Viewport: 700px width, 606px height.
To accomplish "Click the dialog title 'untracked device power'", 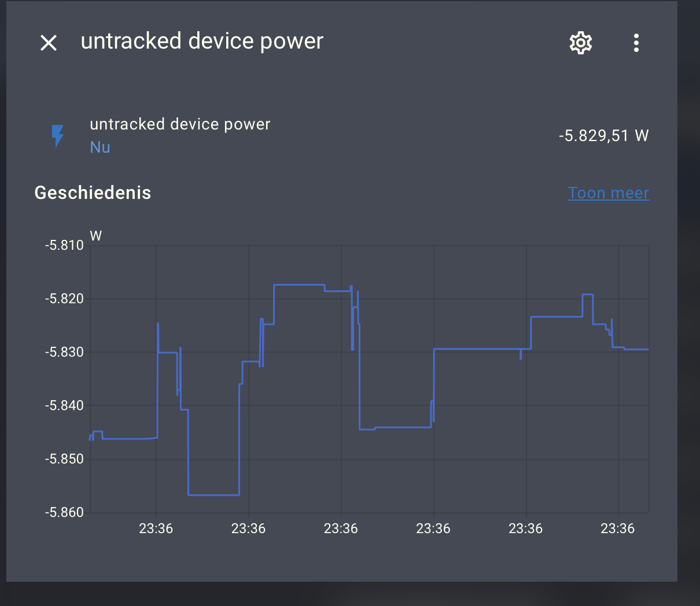I will point(202,42).
